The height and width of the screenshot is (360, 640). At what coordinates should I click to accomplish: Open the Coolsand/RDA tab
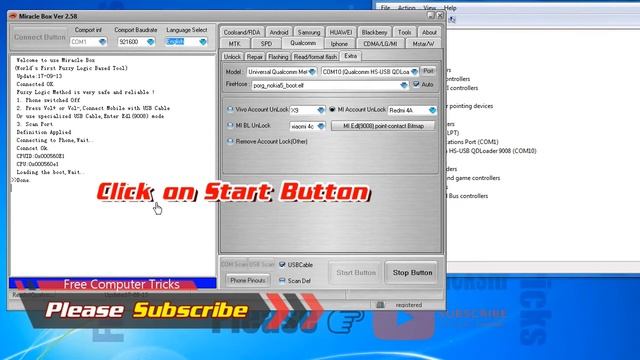point(242,32)
